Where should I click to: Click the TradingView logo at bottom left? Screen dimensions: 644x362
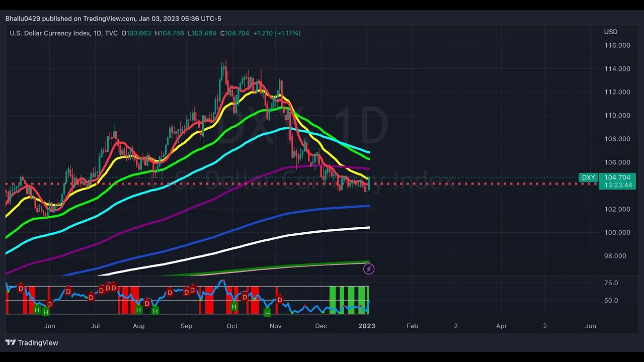[x=32, y=343]
